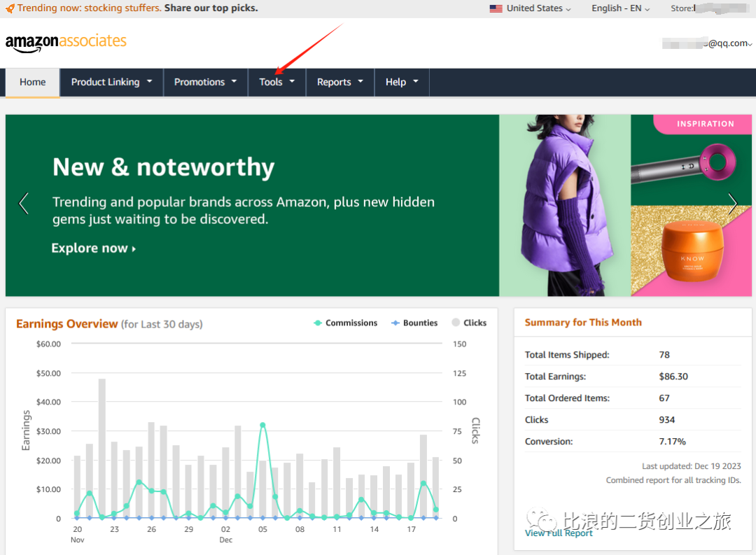Click the Clicks value 934
The width and height of the screenshot is (756, 555).
(x=666, y=420)
